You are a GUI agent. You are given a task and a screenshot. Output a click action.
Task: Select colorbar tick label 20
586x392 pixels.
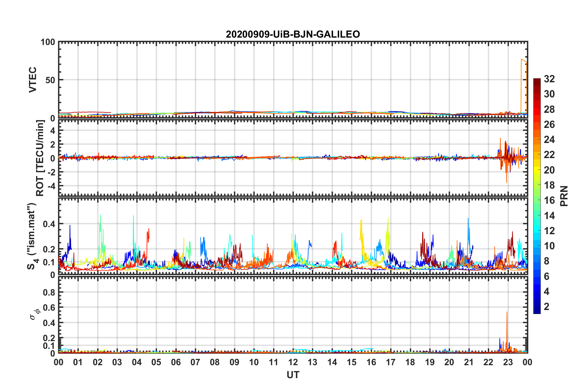tap(549, 170)
